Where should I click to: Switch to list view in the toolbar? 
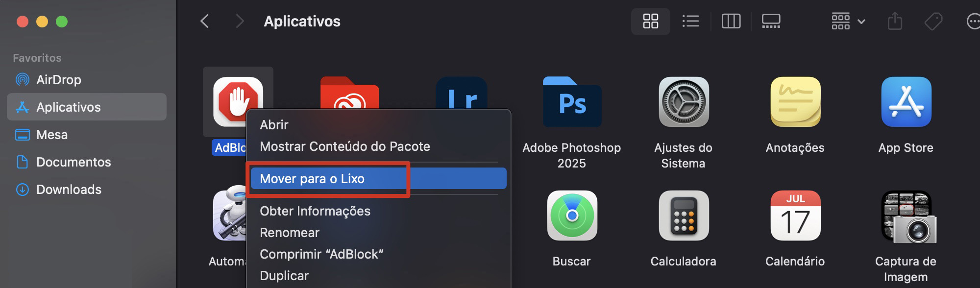690,21
